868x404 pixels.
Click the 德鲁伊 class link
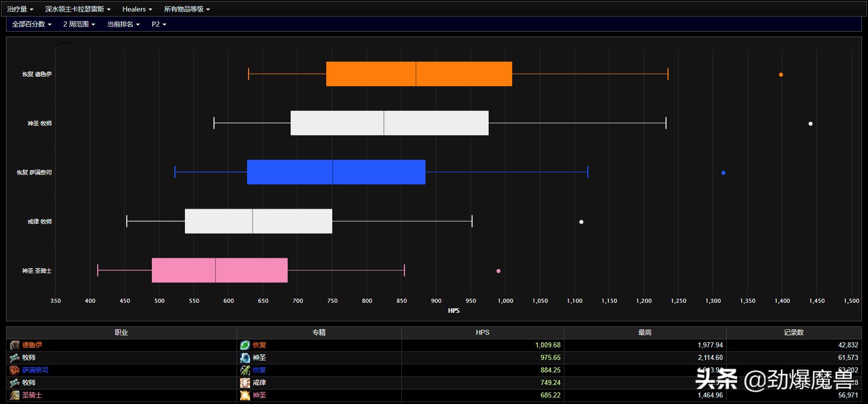pyautogui.click(x=32, y=345)
